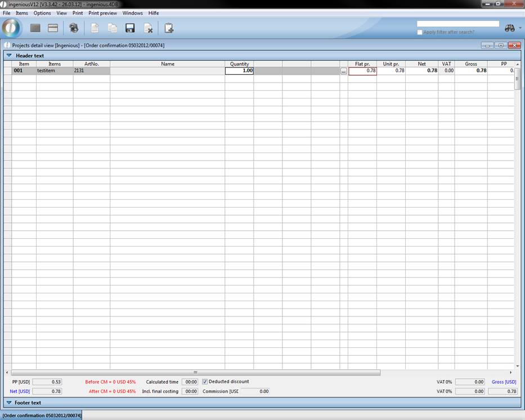525x420 pixels.
Task: Click the Order confirmation 05032012/00074 taskbar button
Action: click(x=42, y=415)
